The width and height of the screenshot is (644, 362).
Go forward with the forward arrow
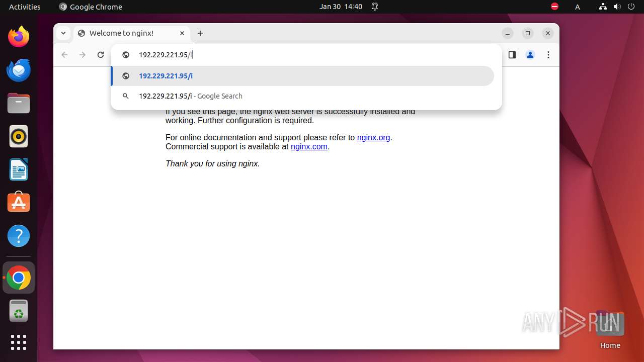pyautogui.click(x=83, y=55)
